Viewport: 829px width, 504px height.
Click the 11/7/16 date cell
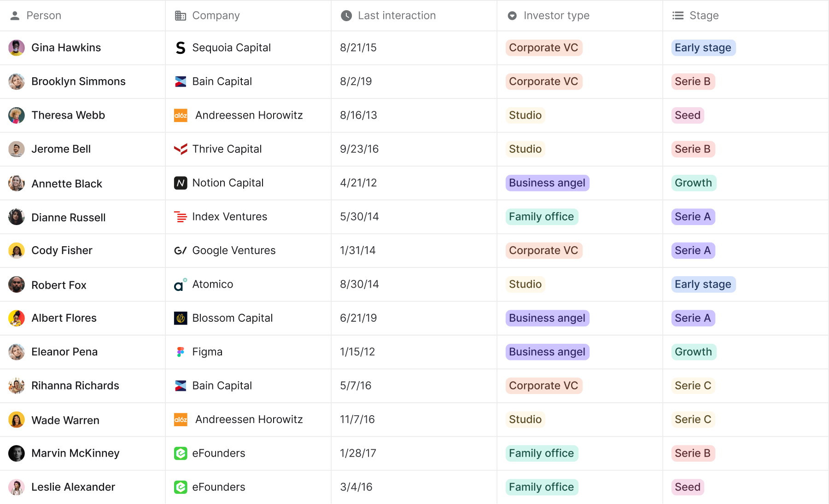click(x=357, y=420)
